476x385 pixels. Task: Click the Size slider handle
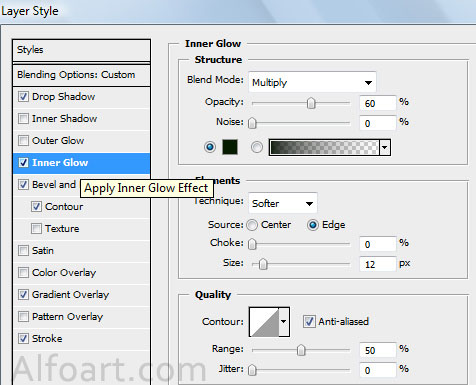click(x=263, y=264)
